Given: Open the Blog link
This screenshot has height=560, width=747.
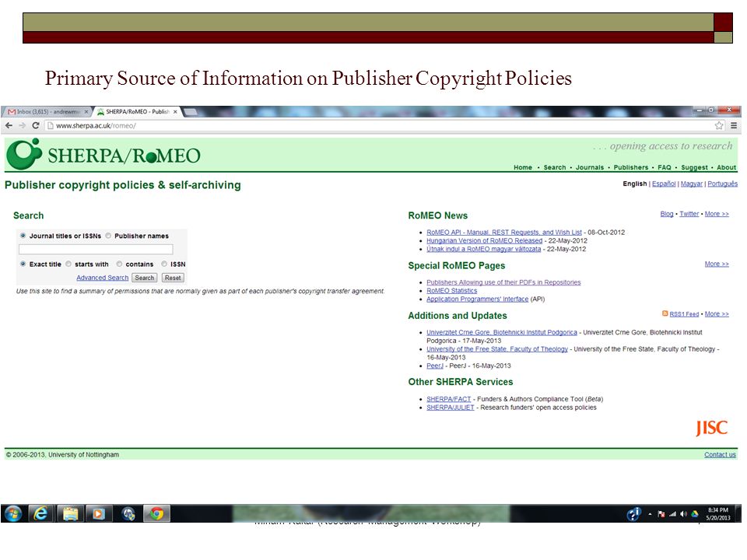Looking at the screenshot, I should 667,214.
